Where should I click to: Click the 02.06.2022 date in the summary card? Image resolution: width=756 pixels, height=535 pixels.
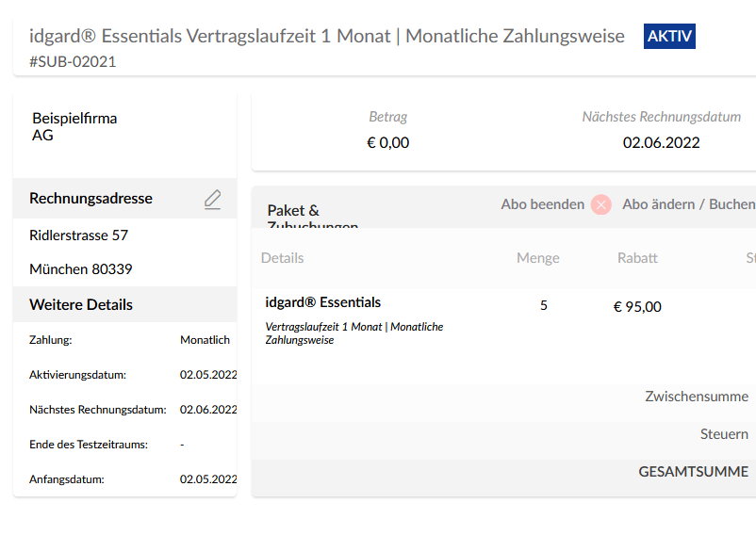pyautogui.click(x=661, y=142)
